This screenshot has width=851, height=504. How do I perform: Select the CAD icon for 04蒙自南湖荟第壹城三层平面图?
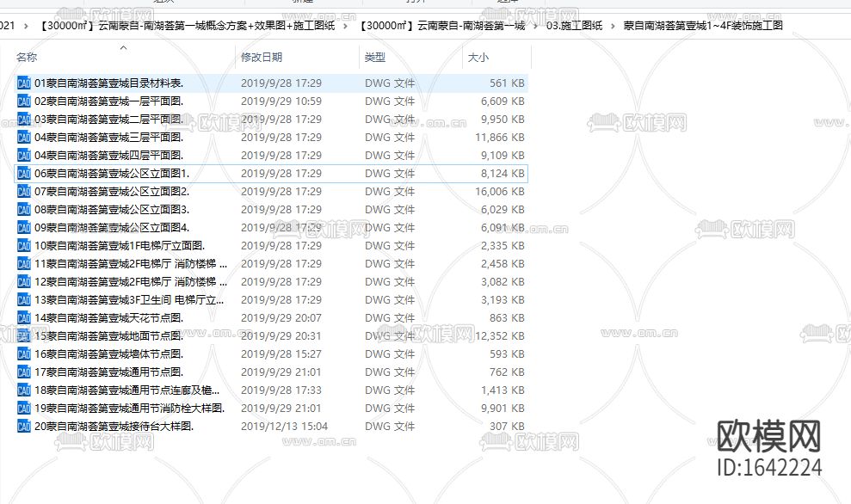point(23,137)
